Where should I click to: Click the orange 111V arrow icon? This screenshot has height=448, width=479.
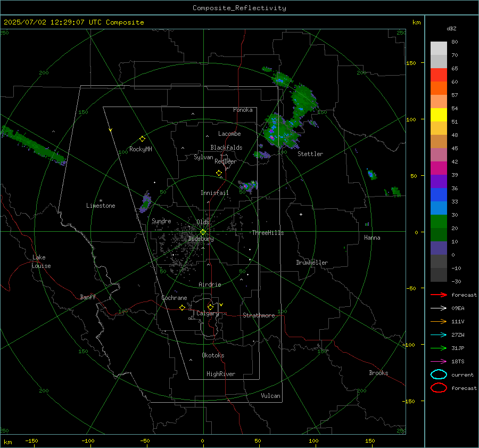pos(439,321)
